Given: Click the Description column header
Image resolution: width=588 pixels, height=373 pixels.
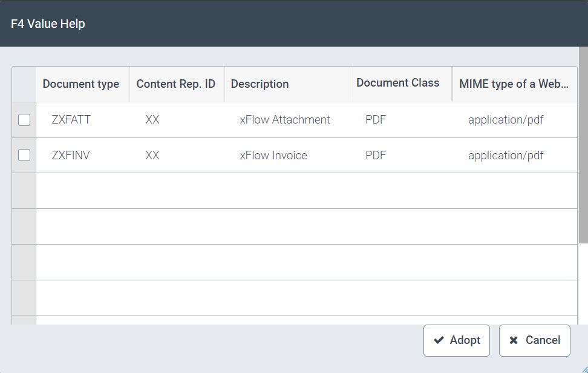Looking at the screenshot, I should tap(260, 84).
